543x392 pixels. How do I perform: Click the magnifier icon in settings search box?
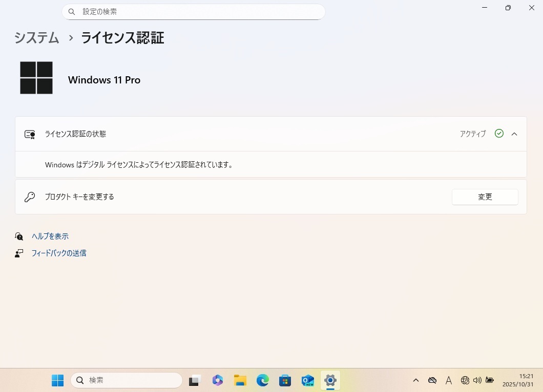tap(72, 12)
